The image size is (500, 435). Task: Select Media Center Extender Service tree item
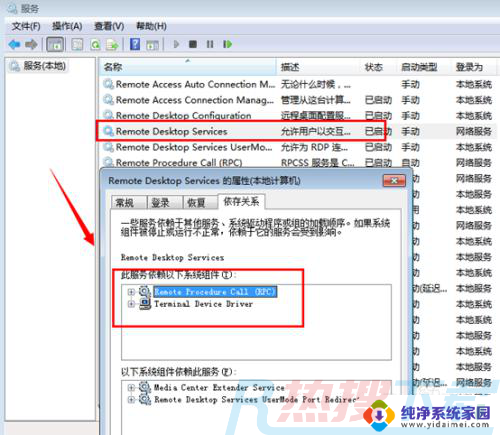219,387
